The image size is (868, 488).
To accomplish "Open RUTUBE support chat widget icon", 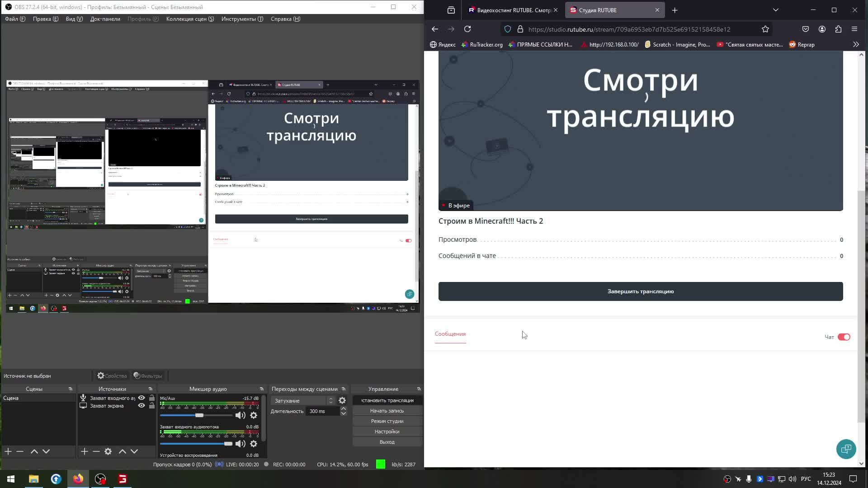I will click(846, 449).
